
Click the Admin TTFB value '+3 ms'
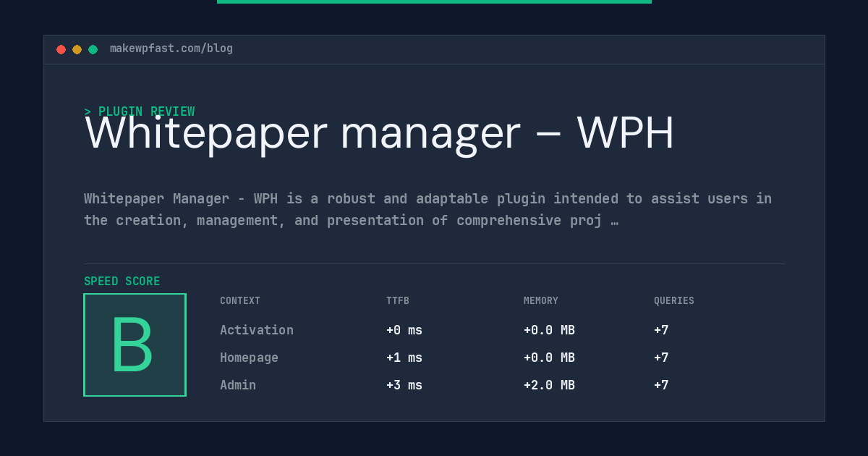click(x=404, y=385)
